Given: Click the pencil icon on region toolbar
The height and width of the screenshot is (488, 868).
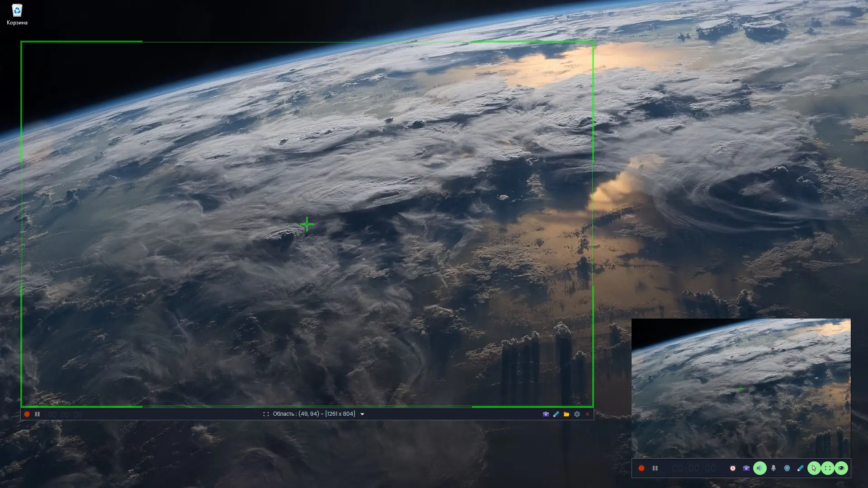Looking at the screenshot, I should point(556,414).
